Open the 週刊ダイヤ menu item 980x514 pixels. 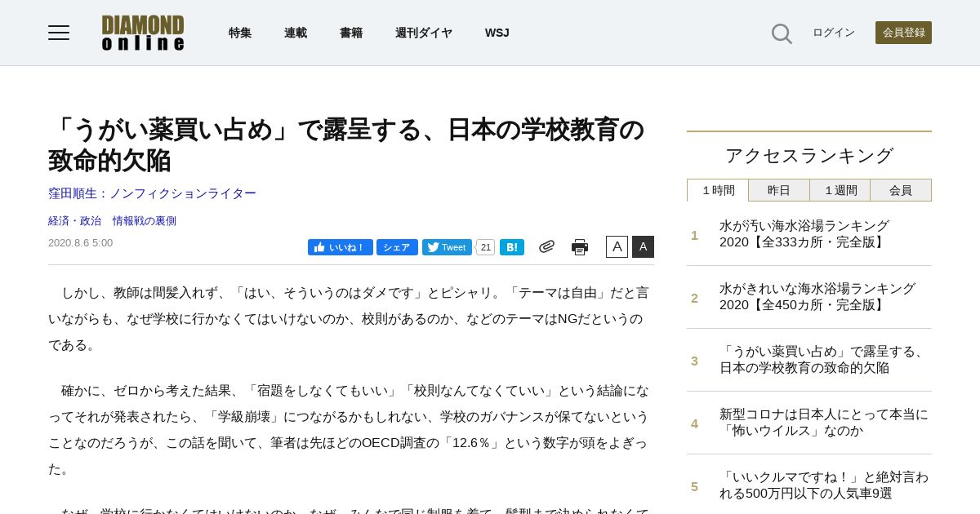[424, 33]
